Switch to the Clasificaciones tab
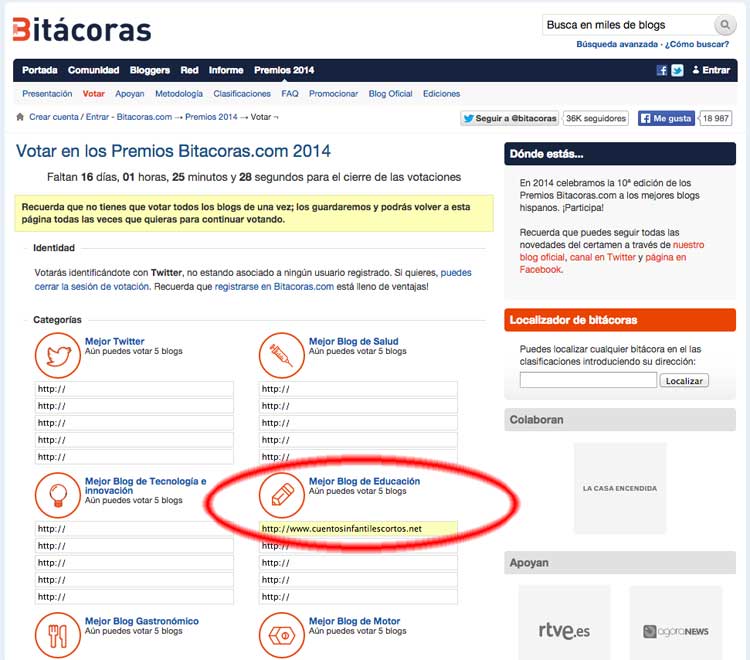 (242, 94)
